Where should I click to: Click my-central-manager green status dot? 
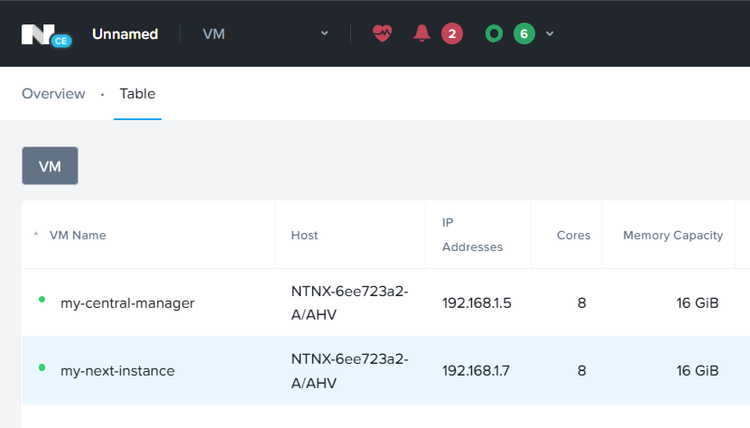click(42, 299)
